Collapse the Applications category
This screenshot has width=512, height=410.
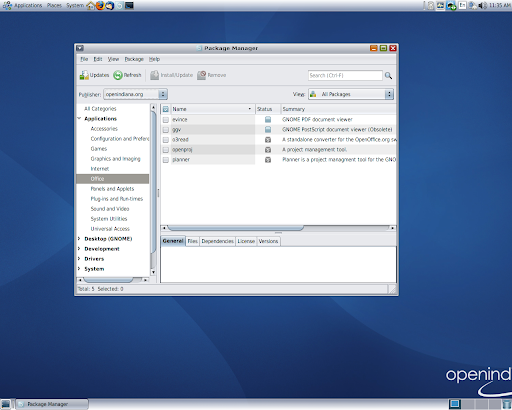coord(79,119)
